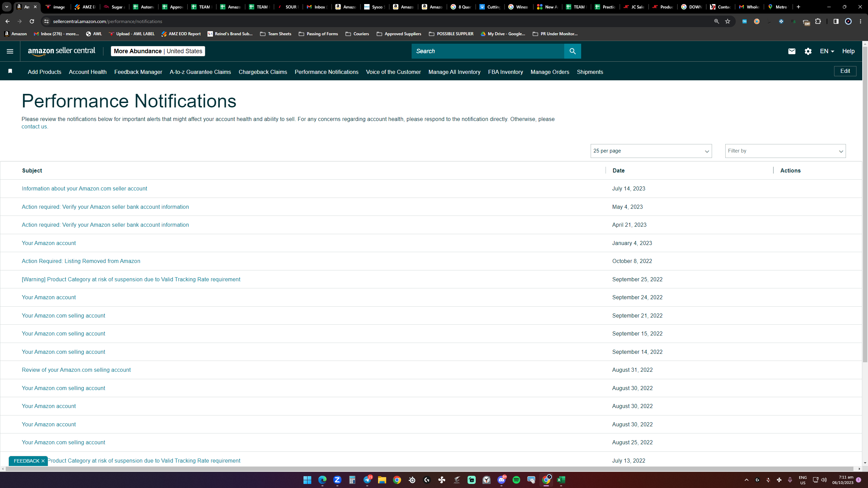868x488 pixels.
Task: Go to Account Health
Action: tap(87, 72)
